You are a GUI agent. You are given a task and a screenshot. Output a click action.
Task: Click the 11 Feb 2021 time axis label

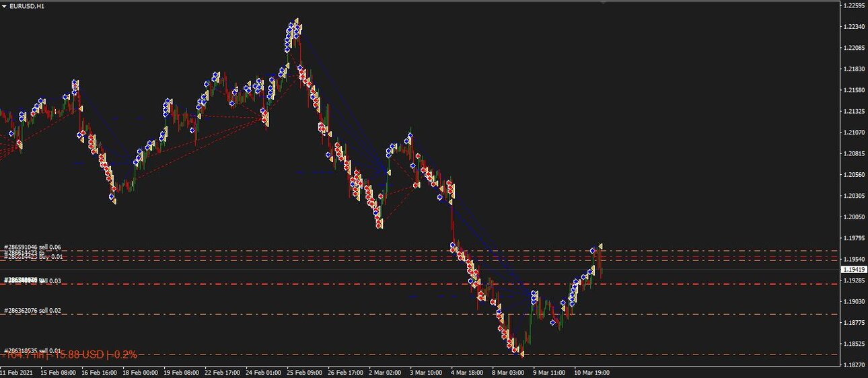coord(16,372)
